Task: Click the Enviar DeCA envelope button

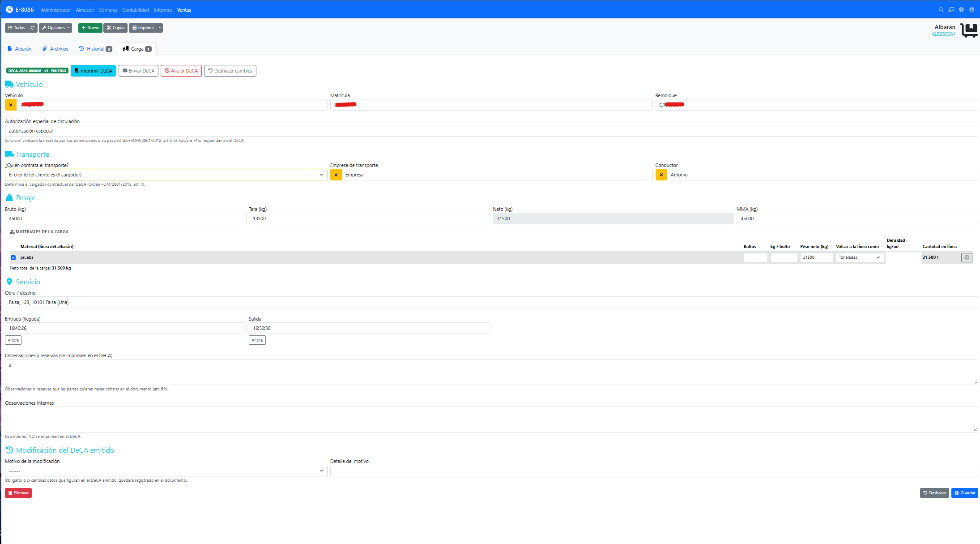Action: click(138, 71)
